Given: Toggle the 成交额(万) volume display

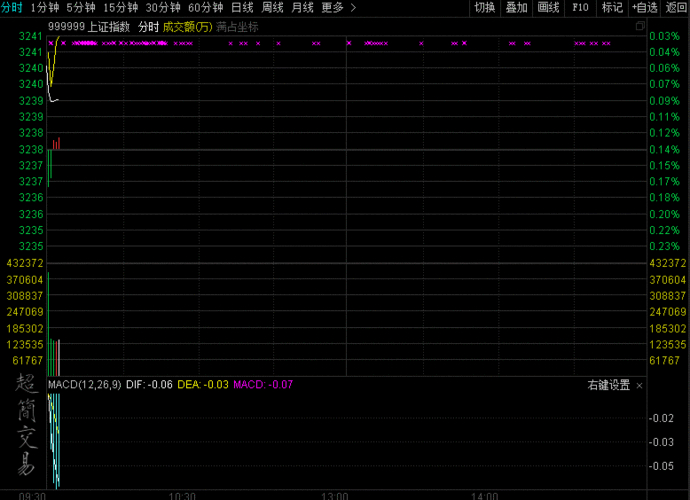Looking at the screenshot, I should tap(187, 26).
